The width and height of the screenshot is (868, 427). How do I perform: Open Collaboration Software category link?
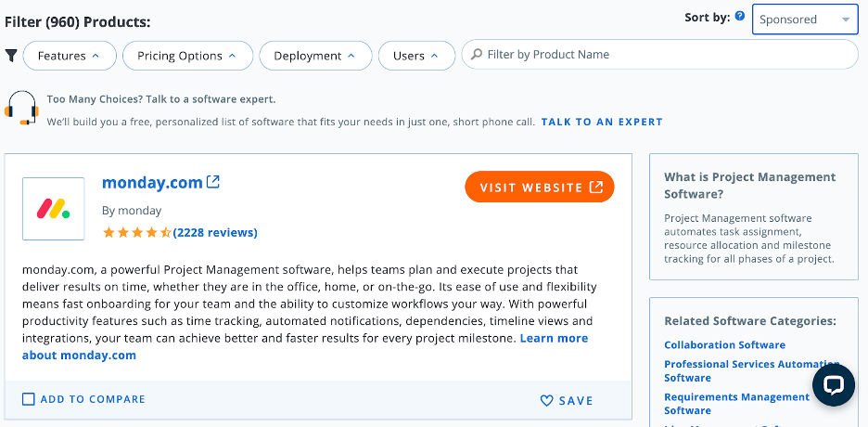(724, 345)
